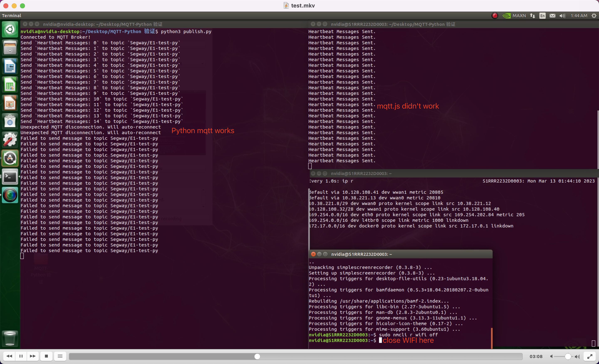Mute audio using player speaker icon
This screenshot has width=599, height=364.
coord(551,357)
